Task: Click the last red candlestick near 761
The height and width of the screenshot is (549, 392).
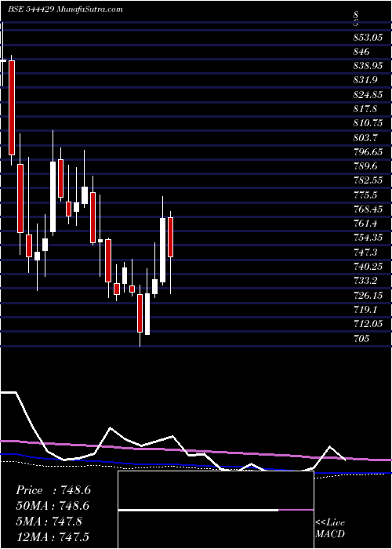Action: pyautogui.click(x=170, y=238)
